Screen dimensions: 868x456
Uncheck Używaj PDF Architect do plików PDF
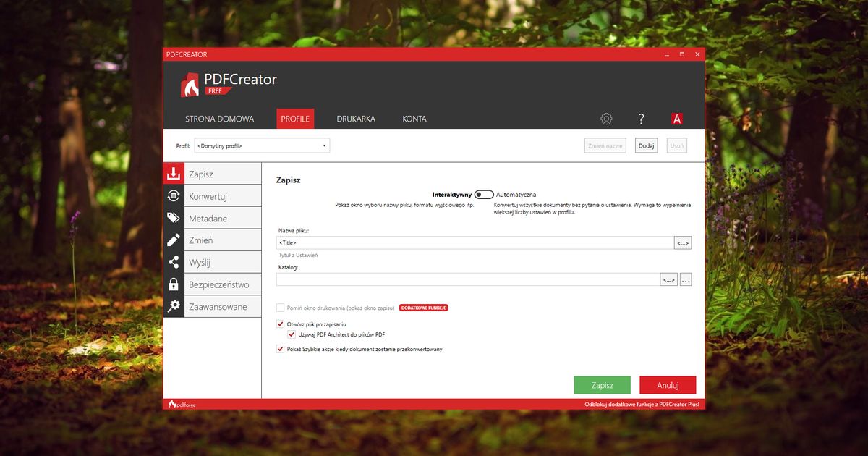[292, 334]
